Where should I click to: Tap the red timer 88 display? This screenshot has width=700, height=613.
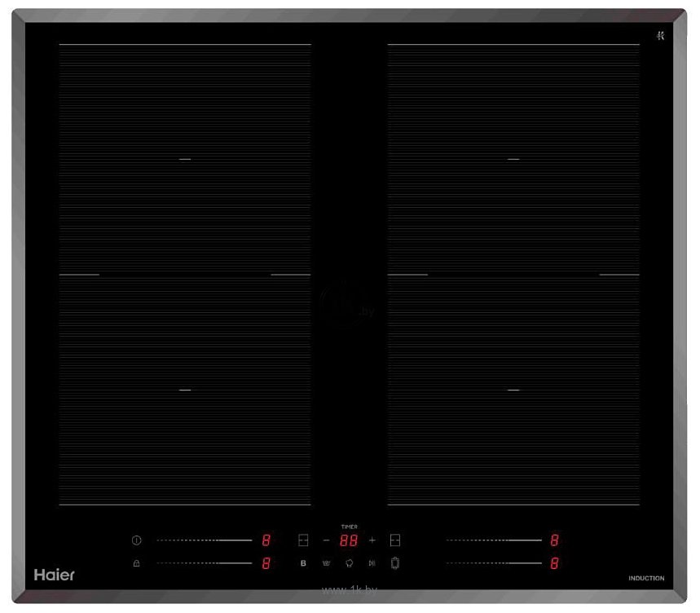[x=349, y=540]
